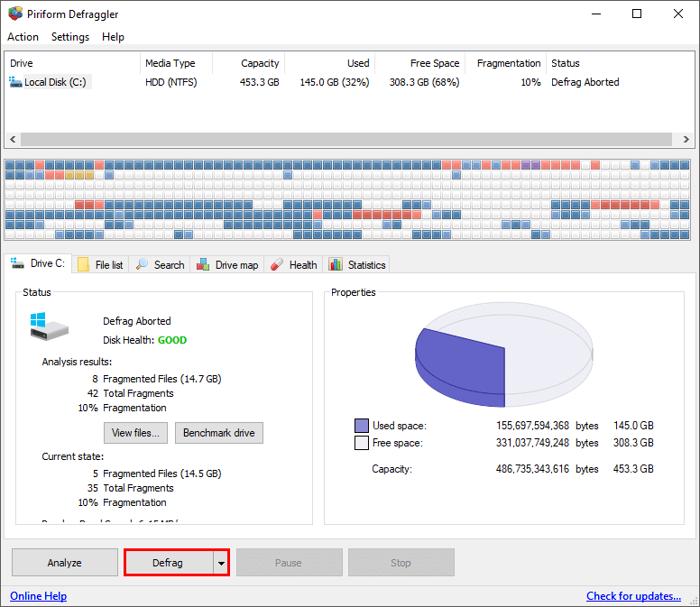Image resolution: width=700 pixels, height=607 pixels.
Task: Switch to the Health tab
Action: (x=294, y=264)
